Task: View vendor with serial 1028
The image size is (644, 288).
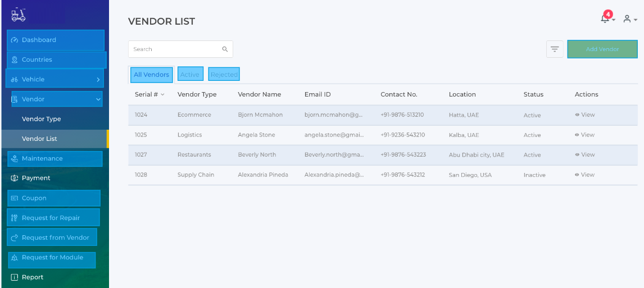Action: (585, 175)
